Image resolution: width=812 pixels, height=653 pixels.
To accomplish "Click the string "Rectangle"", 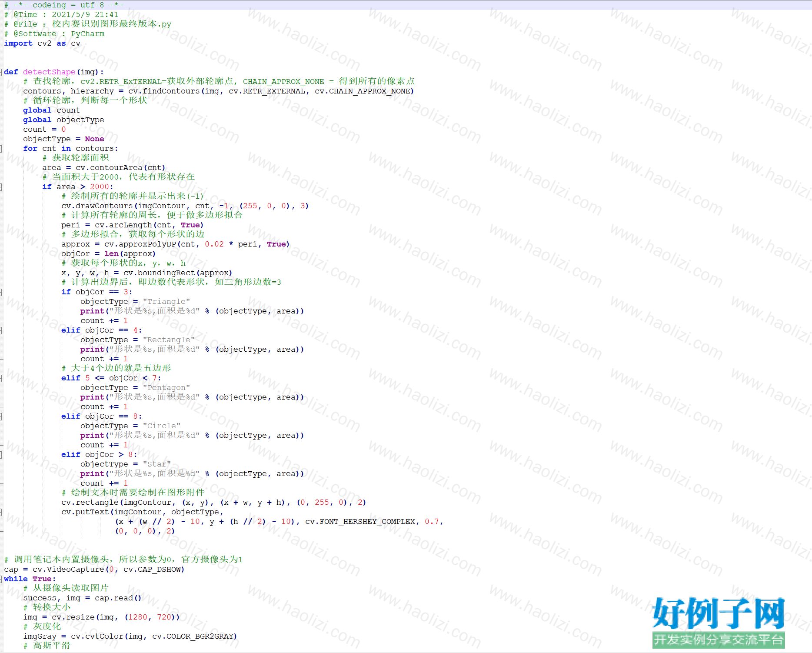I will pyautogui.click(x=169, y=340).
